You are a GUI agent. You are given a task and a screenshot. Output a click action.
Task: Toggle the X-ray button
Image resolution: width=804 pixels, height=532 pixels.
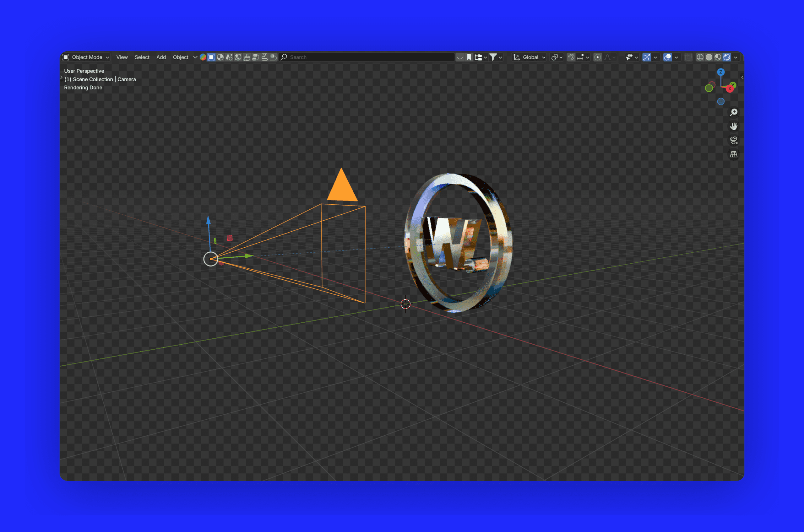click(x=688, y=57)
